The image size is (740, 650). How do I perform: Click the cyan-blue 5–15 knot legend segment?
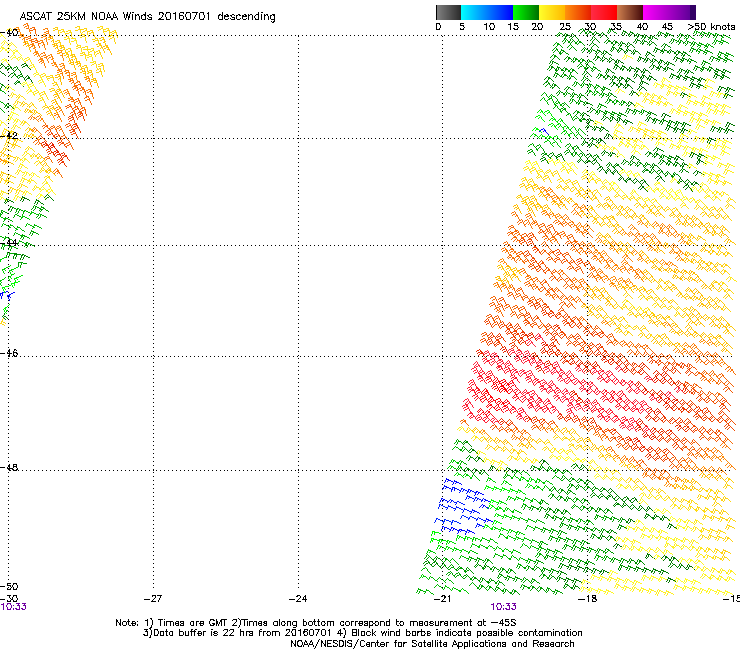(487, 12)
